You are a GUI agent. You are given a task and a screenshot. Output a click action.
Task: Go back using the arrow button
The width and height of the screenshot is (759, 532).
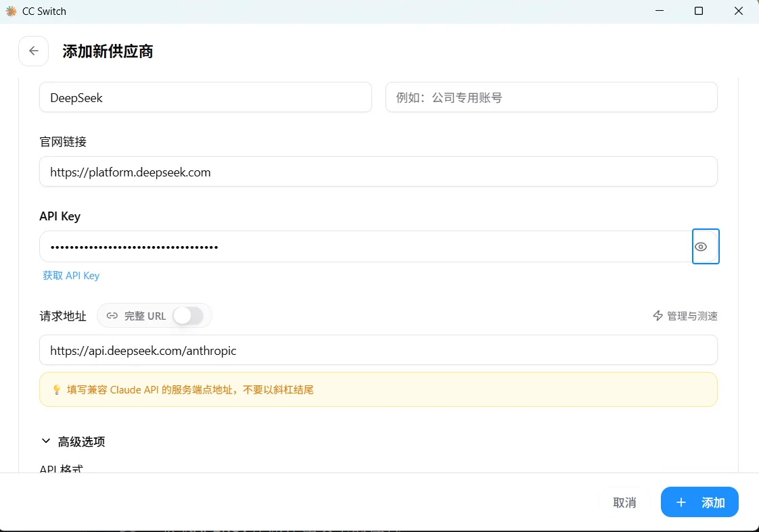coord(33,51)
